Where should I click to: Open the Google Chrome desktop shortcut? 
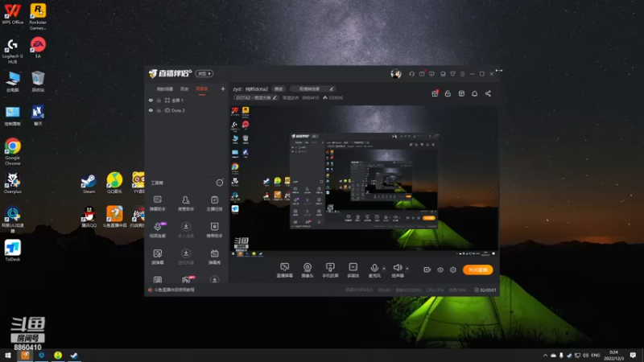tap(13, 151)
